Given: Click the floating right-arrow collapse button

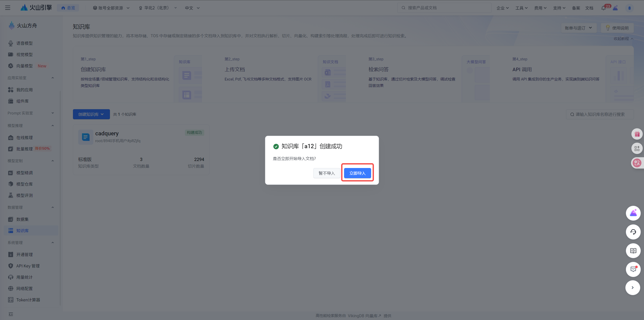Looking at the screenshot, I should [633, 288].
